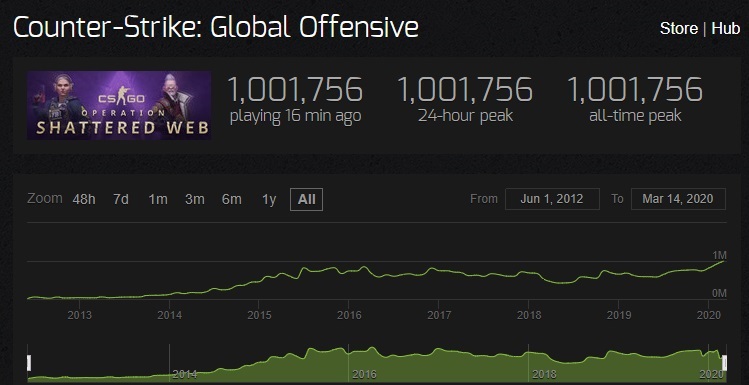The height and width of the screenshot is (385, 749).
Task: Click the 2018 label in navigator chart
Action: pyautogui.click(x=544, y=374)
